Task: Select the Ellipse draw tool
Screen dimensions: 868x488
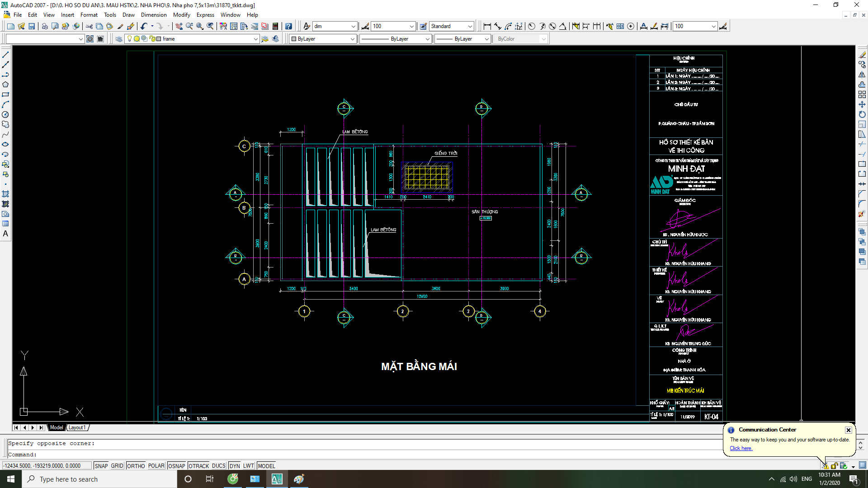Action: click(5, 144)
